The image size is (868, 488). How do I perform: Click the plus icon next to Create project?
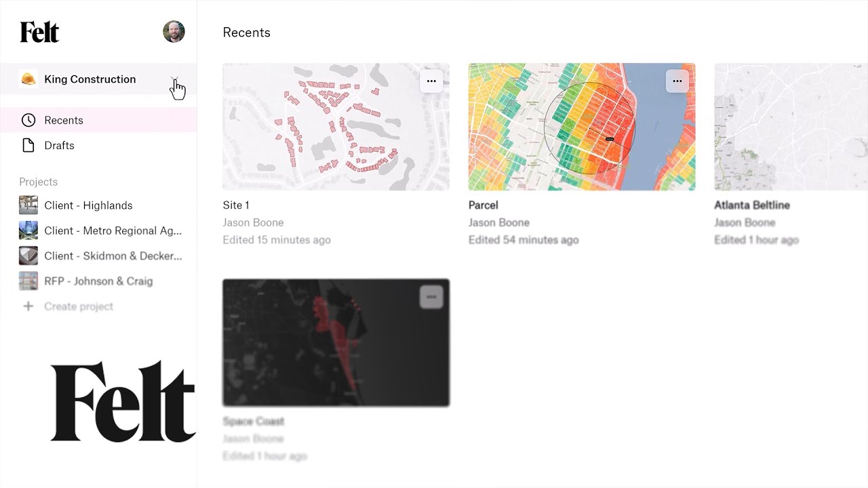(28, 306)
